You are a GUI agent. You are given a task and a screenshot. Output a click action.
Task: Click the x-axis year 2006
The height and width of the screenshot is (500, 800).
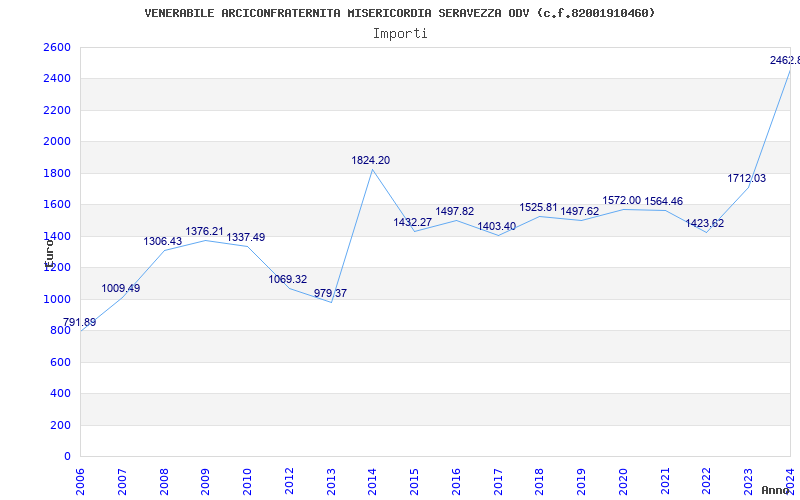tap(80, 482)
